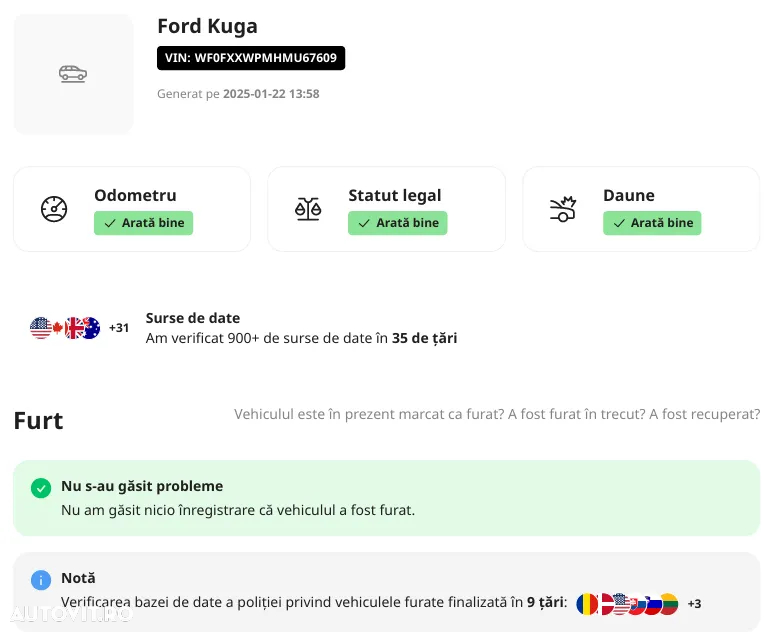Click Arată bine badge under Odometru
Image resolution: width=770 pixels, height=632 pixels.
(144, 223)
